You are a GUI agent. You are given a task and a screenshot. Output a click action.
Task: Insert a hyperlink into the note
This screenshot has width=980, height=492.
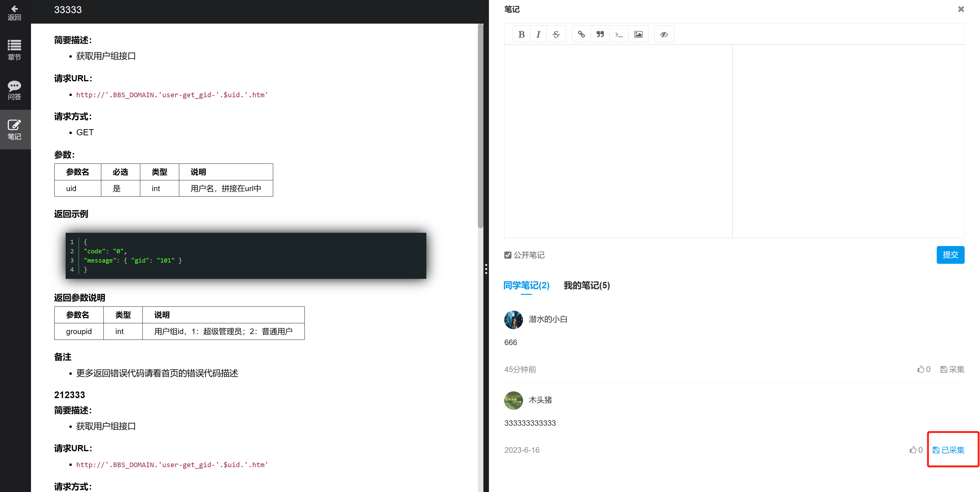point(581,35)
